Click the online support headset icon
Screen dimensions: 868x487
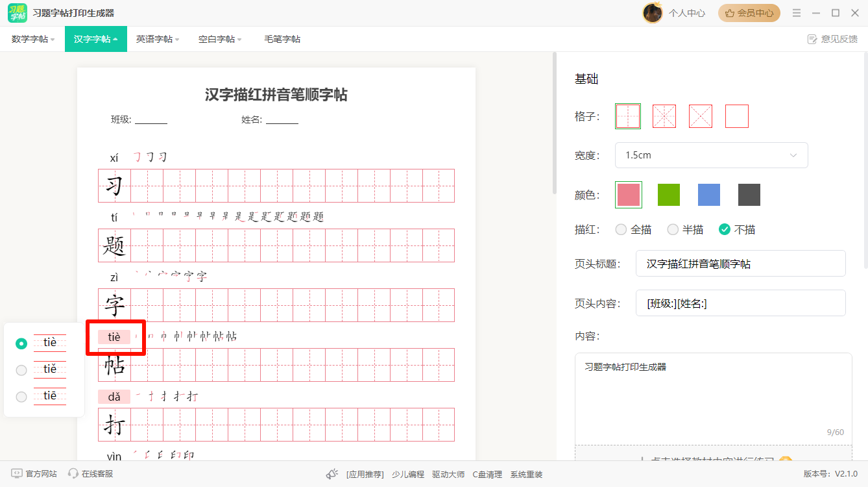coord(73,474)
